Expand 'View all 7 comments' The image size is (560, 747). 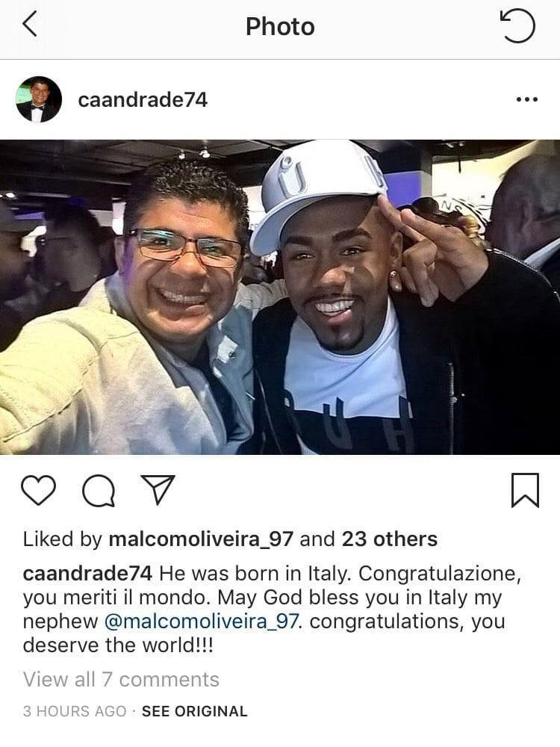coord(121,679)
